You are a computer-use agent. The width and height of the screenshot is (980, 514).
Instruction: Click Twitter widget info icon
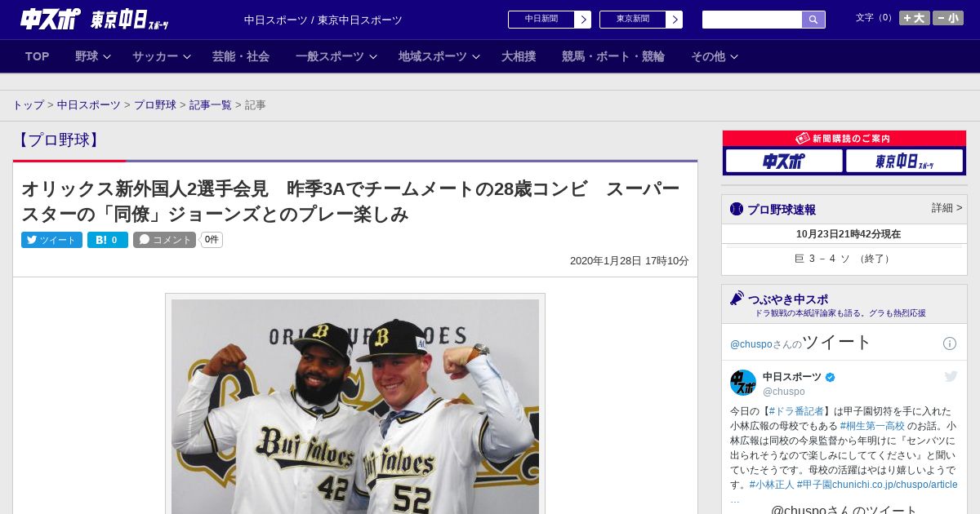pos(950,343)
